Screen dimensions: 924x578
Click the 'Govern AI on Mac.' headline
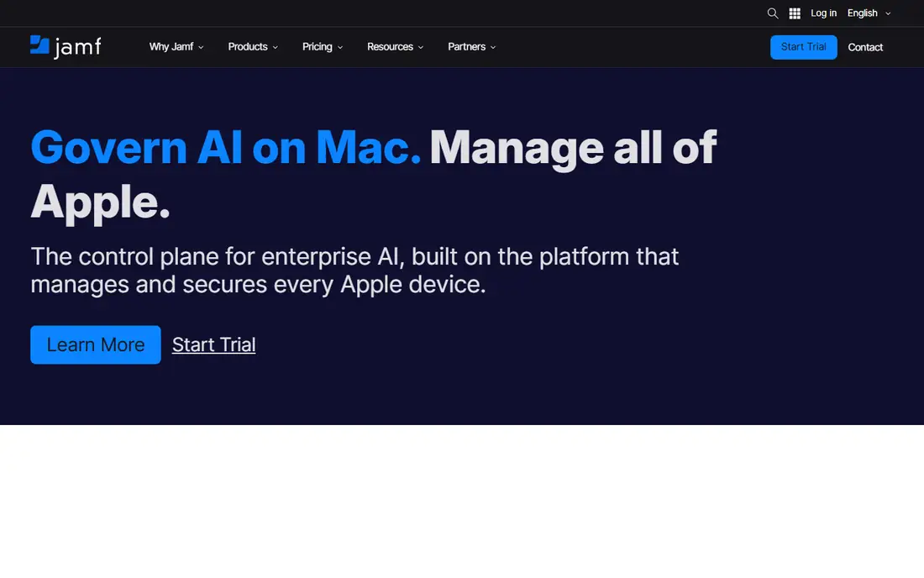point(226,147)
